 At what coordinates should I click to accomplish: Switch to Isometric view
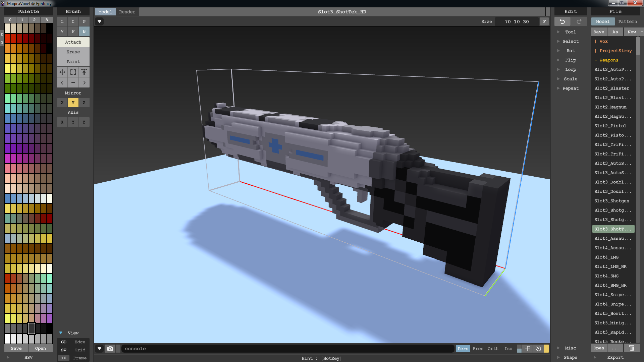click(x=508, y=349)
